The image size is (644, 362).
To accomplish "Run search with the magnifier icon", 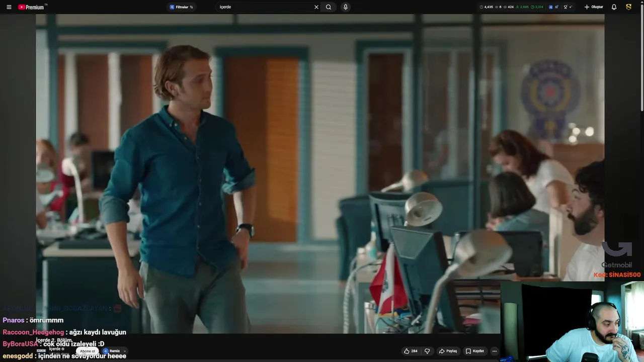I will (x=329, y=7).
